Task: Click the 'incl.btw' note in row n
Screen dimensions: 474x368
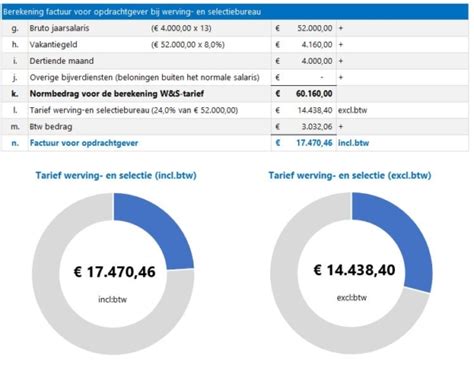Action: tap(353, 143)
